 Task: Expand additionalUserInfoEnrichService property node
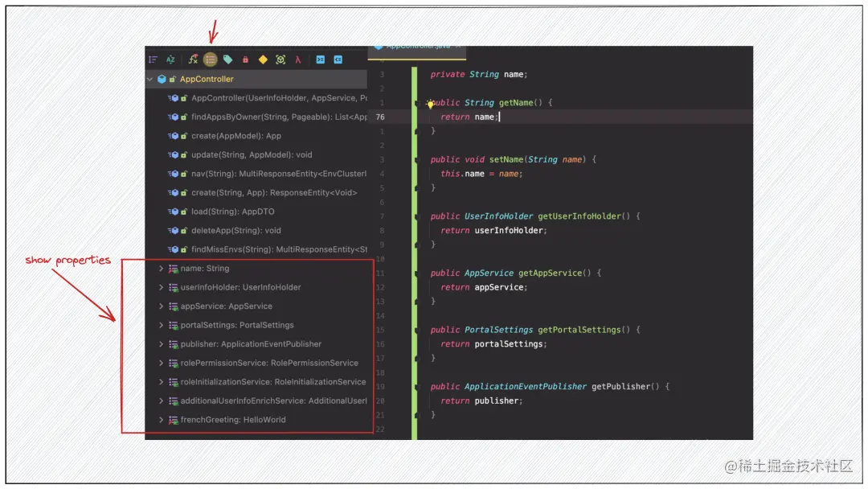pos(161,401)
